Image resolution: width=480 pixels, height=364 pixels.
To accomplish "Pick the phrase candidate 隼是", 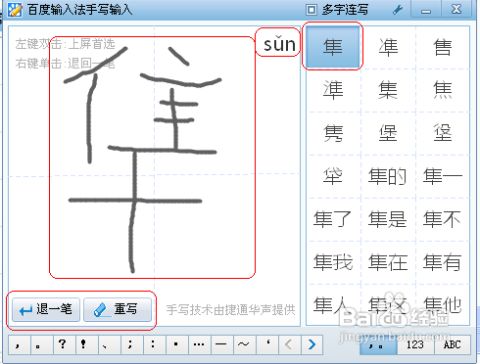I will click(x=388, y=219).
